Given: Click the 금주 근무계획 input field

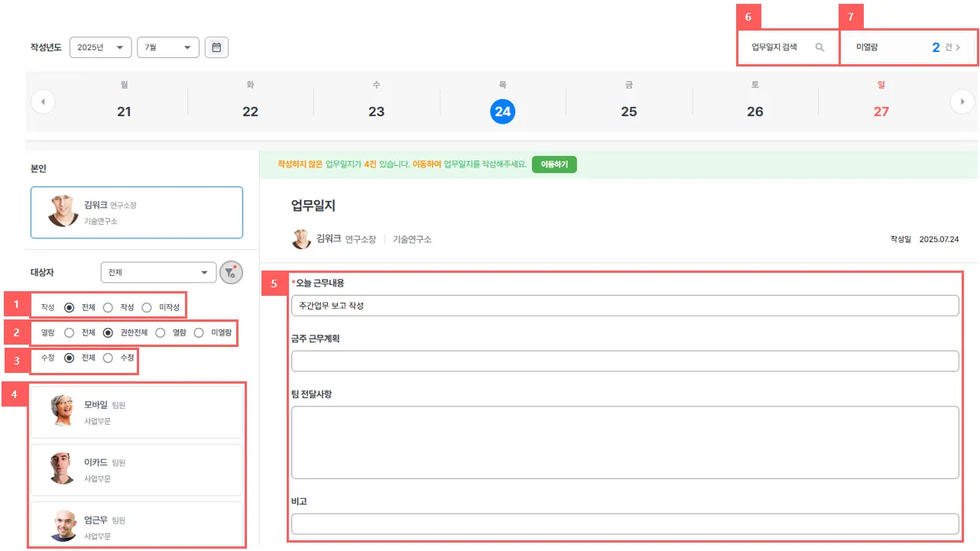Looking at the screenshot, I should coord(625,361).
